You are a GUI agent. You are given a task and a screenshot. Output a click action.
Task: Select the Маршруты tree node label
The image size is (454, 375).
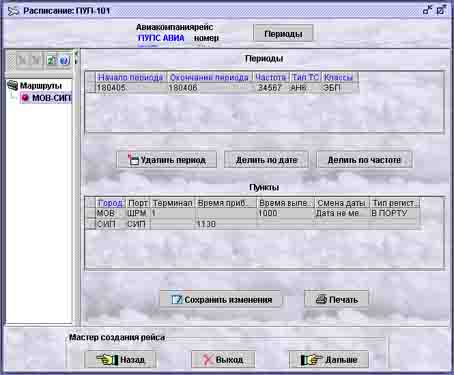pyautogui.click(x=41, y=86)
